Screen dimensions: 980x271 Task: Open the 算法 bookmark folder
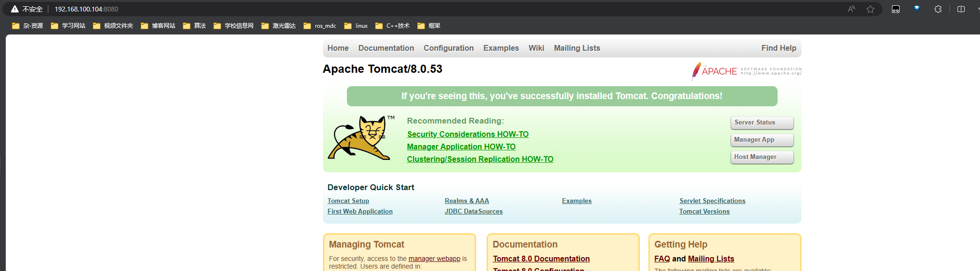click(x=194, y=26)
